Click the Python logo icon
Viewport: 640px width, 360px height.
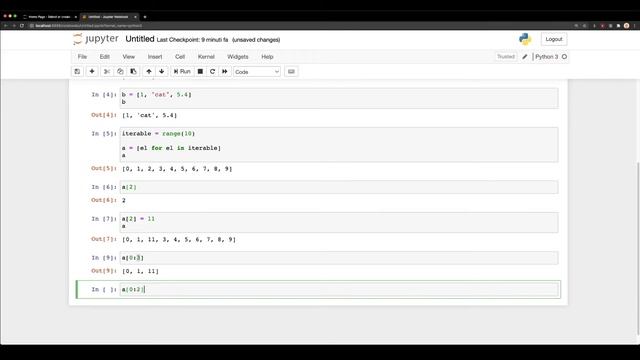(525, 39)
